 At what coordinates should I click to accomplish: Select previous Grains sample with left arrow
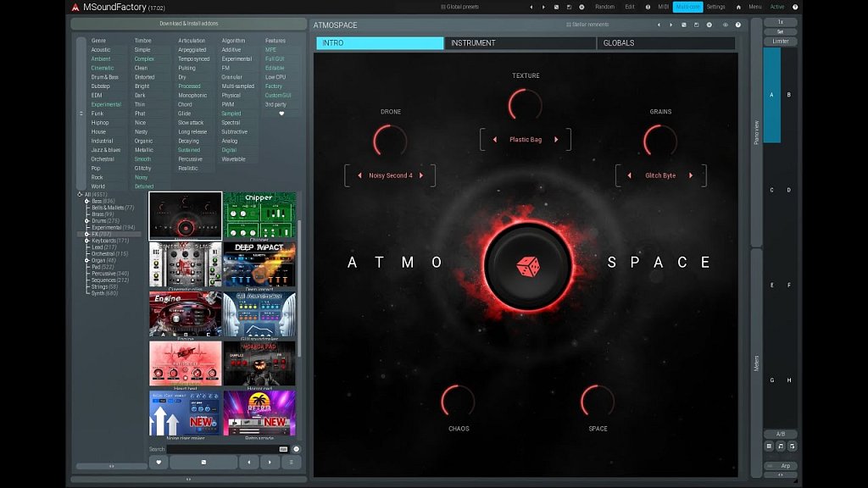pyautogui.click(x=629, y=175)
